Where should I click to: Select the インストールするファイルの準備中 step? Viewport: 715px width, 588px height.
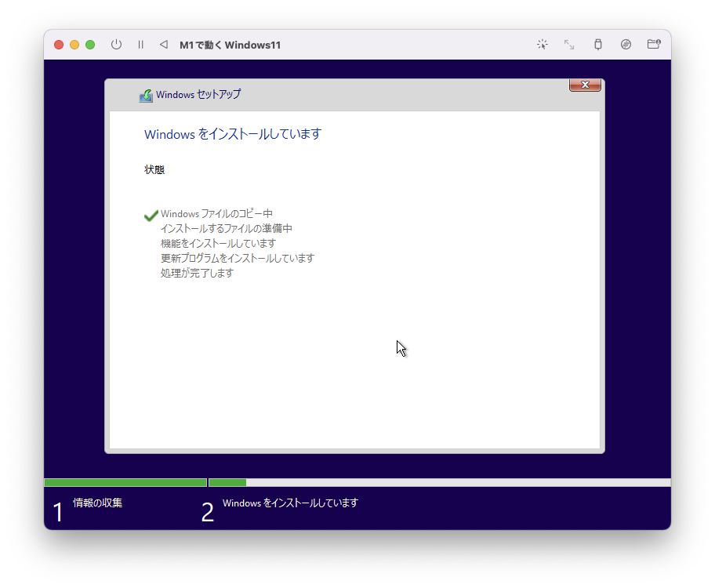(x=226, y=229)
